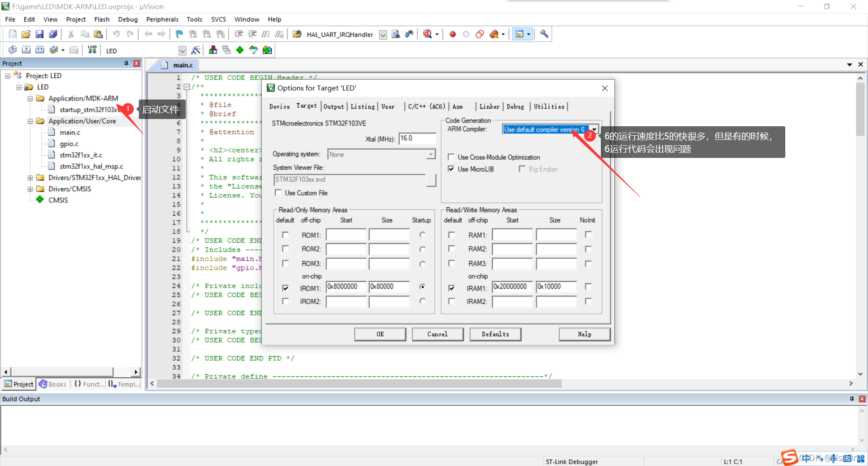Switch to the Books panel tab
This screenshot has width=868, height=466.
tap(53, 384)
